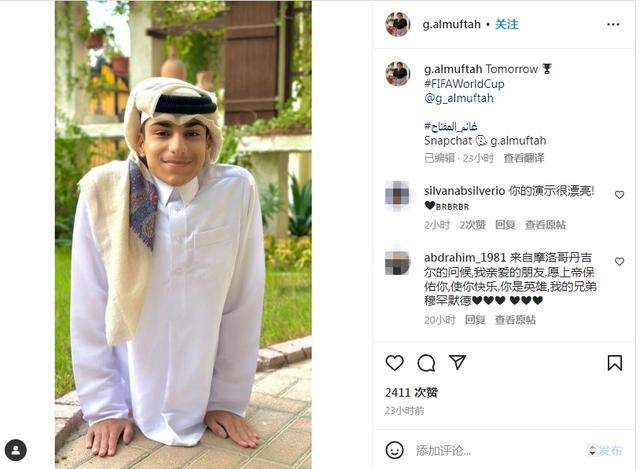The height and width of the screenshot is (469, 640).
Task: Click the 关注 follow button
Action: pyautogui.click(x=507, y=24)
